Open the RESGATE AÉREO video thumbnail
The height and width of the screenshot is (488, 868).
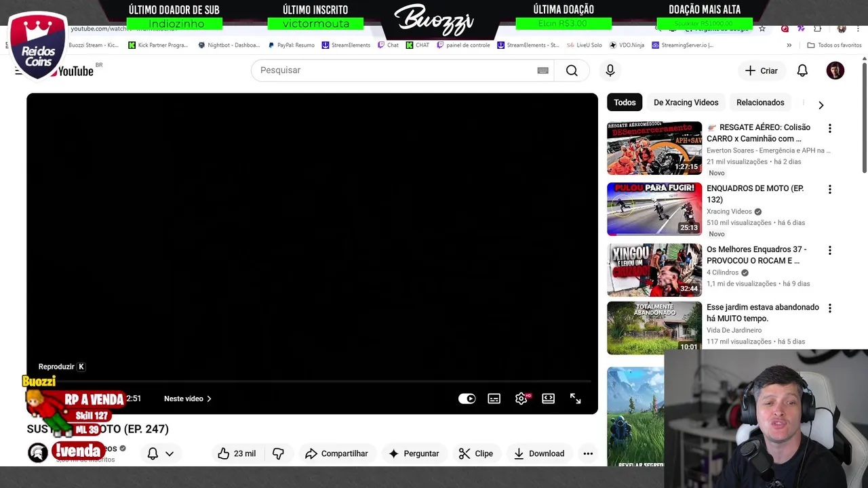click(654, 148)
